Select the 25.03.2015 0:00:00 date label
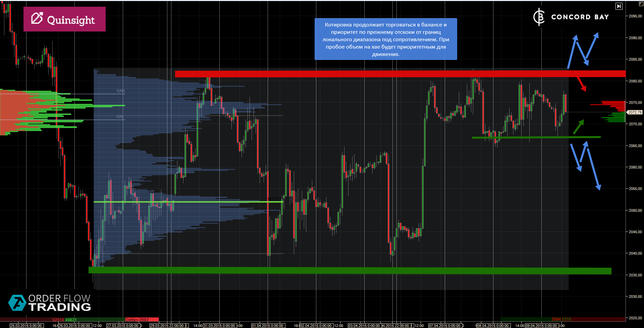 pos(26,326)
